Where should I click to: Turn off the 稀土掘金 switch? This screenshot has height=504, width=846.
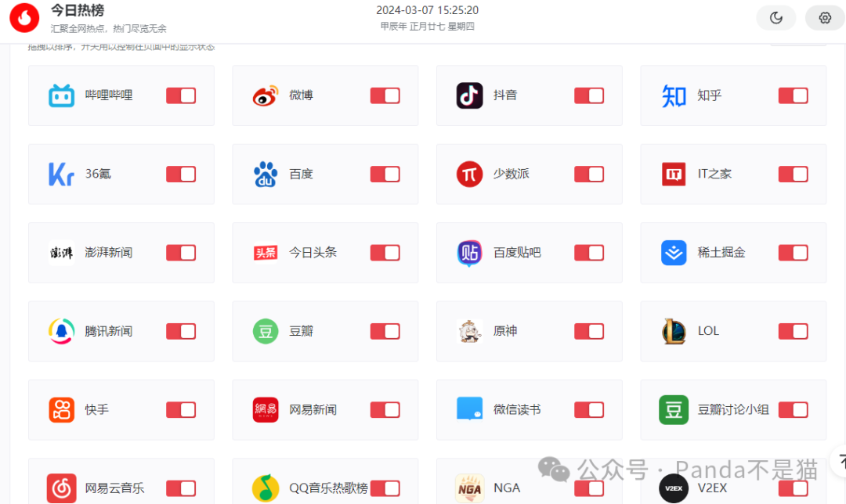(793, 253)
